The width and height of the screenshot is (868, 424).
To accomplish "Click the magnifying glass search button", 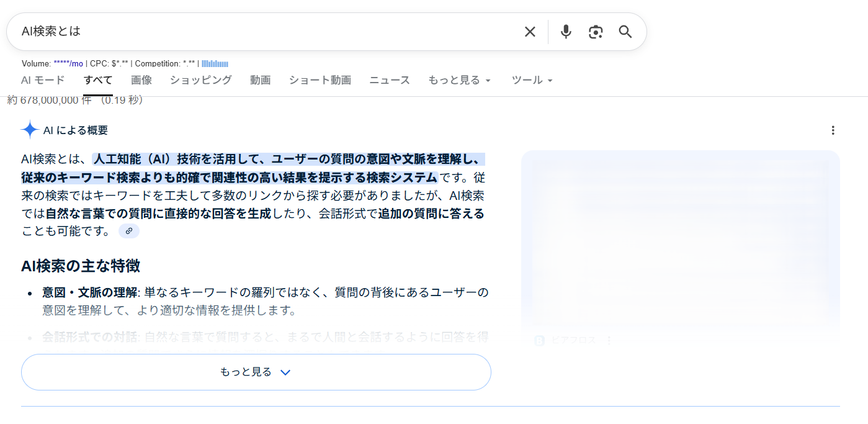I will pos(625,32).
